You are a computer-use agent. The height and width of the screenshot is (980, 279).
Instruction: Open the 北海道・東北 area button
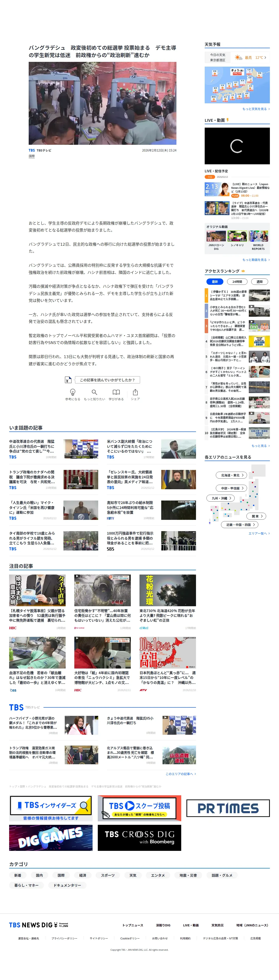(x=231, y=475)
